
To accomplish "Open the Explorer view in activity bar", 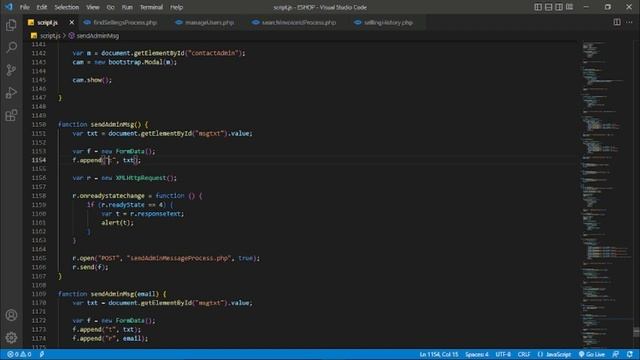I will 11,25.
